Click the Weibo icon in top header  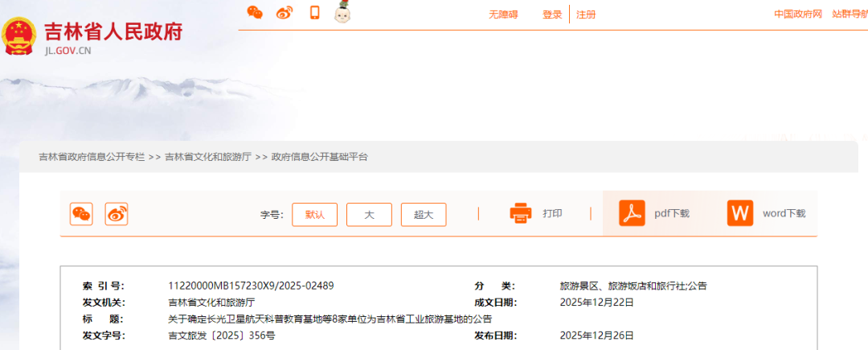click(285, 12)
